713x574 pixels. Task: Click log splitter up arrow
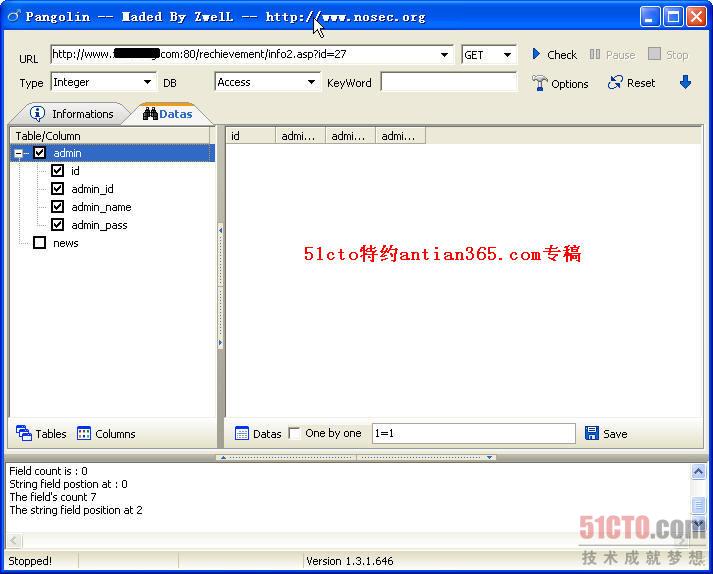click(x=223, y=458)
